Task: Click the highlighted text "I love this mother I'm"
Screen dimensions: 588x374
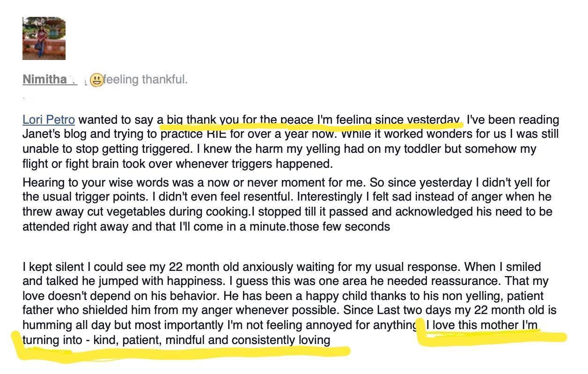Action: [x=482, y=325]
